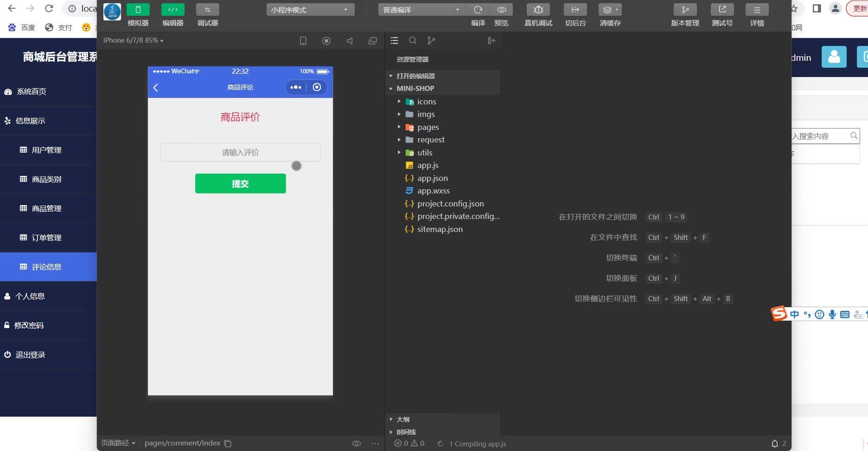
Task: Open the mini program three-dot capsule menu
Action: 296,87
